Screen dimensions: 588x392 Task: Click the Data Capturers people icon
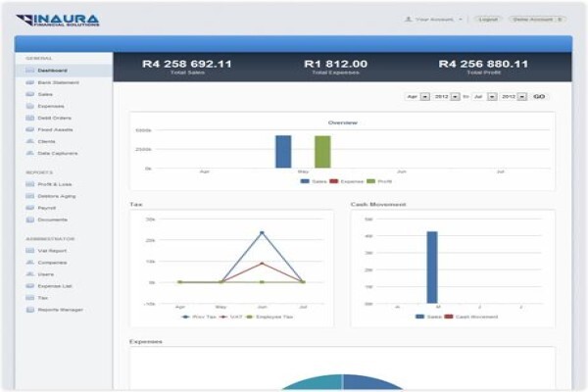[29, 153]
